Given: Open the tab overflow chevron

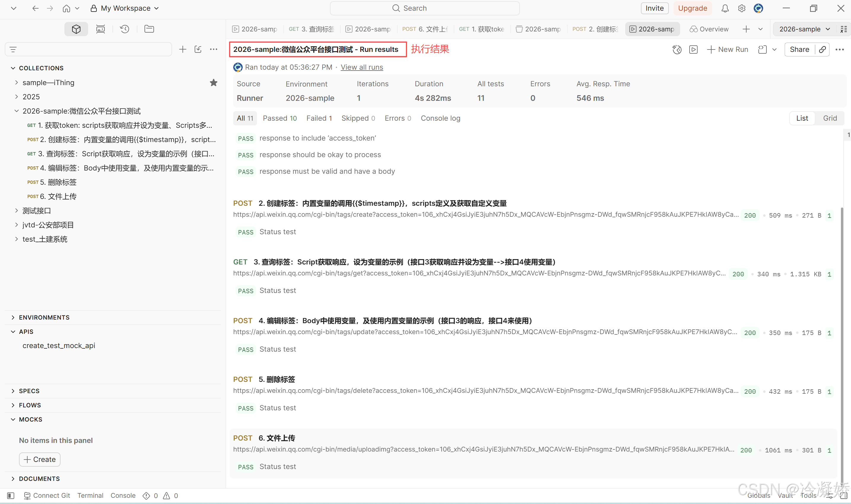Looking at the screenshot, I should pyautogui.click(x=760, y=29).
